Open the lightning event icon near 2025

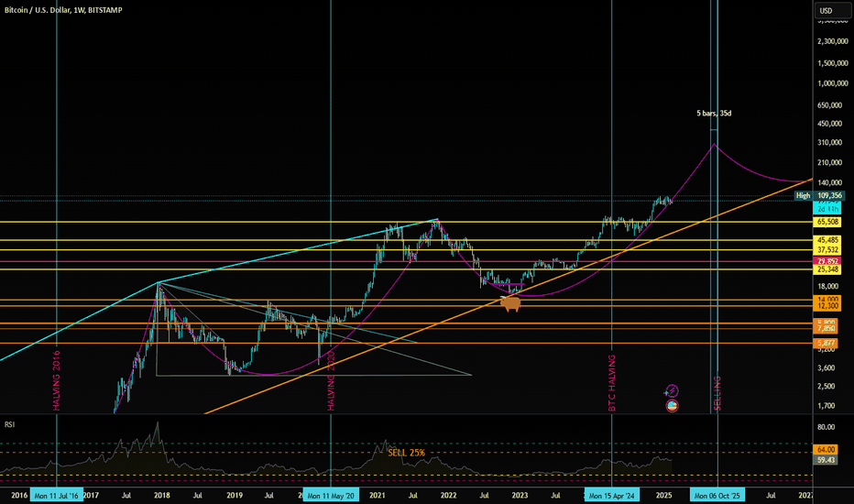(672, 390)
